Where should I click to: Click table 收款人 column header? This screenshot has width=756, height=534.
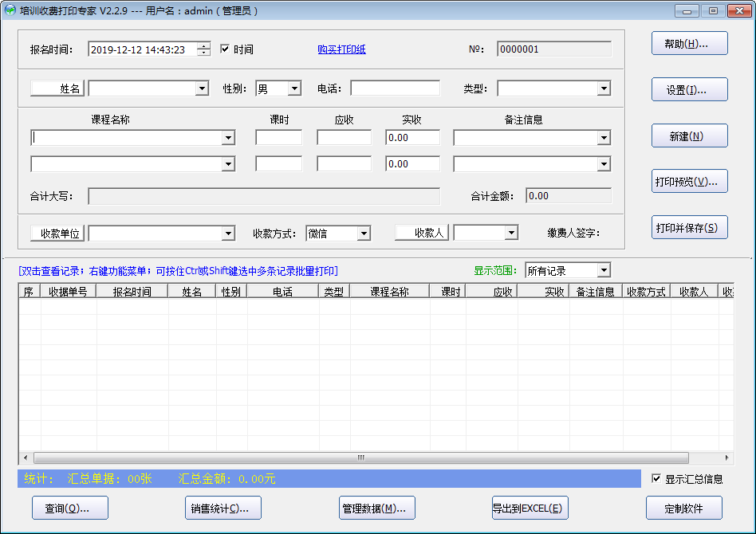695,292
